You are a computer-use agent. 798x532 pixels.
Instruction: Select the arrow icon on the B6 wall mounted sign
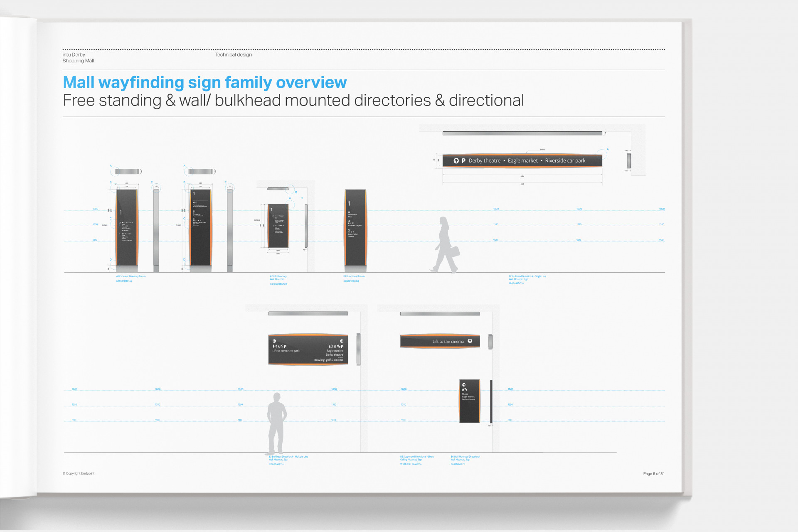464,385
